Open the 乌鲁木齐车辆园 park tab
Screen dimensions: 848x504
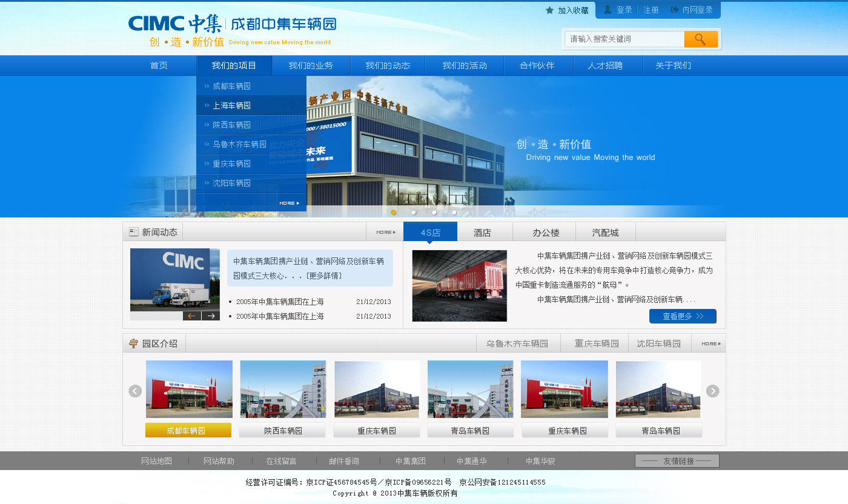pyautogui.click(x=517, y=343)
